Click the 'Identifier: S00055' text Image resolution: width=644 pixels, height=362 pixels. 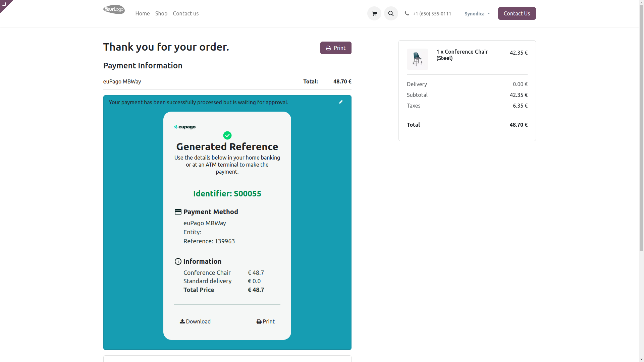pyautogui.click(x=227, y=194)
